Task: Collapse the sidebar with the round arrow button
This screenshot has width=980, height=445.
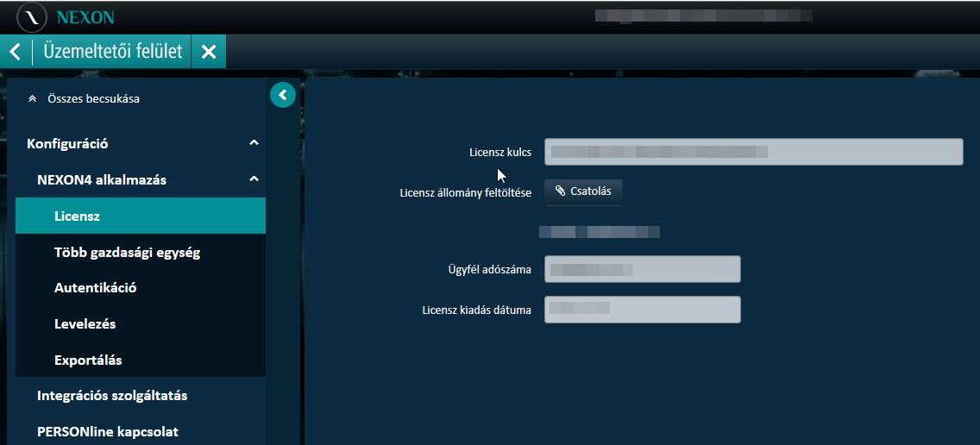Action: (x=283, y=95)
